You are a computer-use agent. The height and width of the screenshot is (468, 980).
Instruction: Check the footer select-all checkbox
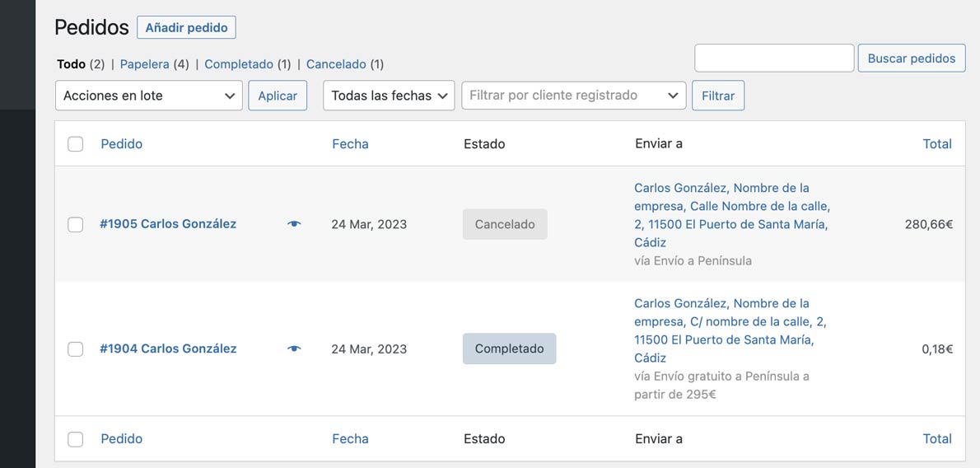click(x=75, y=439)
